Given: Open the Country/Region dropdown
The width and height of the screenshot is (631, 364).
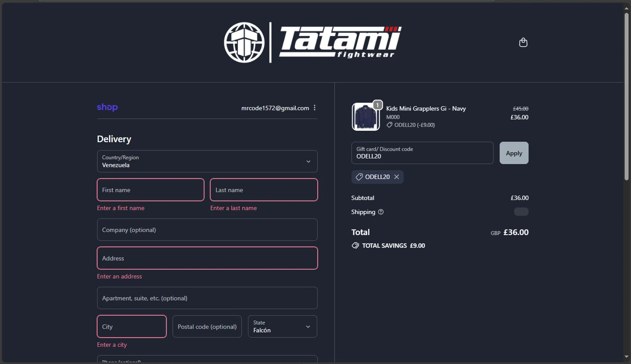Looking at the screenshot, I should tap(207, 161).
